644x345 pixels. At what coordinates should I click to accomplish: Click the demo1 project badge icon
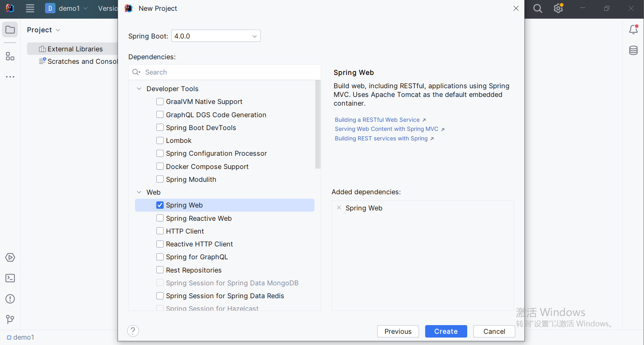50,8
